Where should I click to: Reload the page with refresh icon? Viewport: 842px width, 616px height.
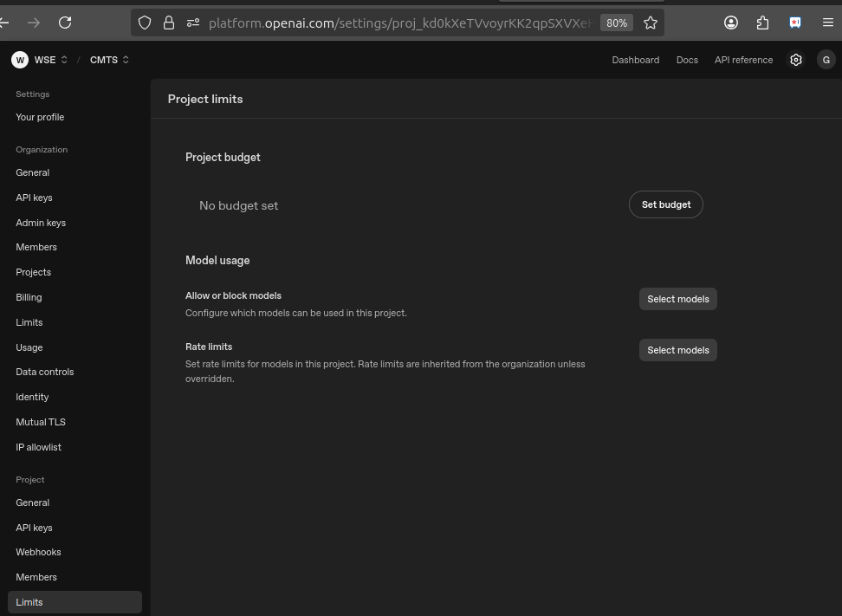pyautogui.click(x=65, y=23)
